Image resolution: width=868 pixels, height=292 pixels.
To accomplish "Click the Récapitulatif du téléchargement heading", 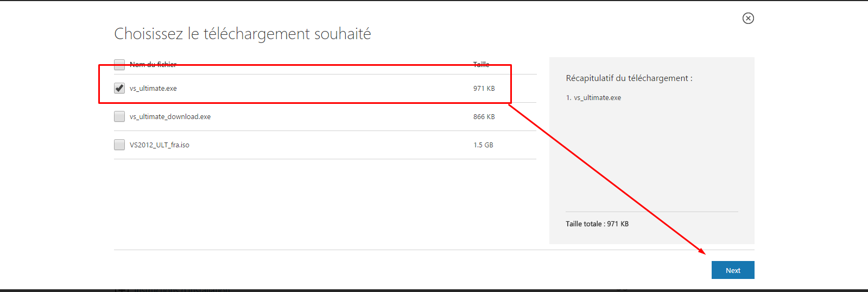I will click(629, 78).
